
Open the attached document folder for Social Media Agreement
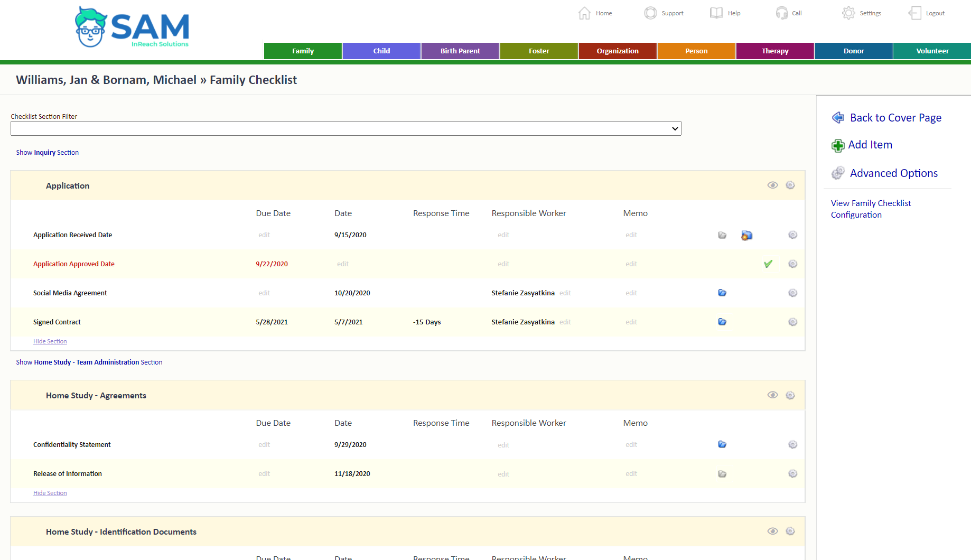(722, 293)
